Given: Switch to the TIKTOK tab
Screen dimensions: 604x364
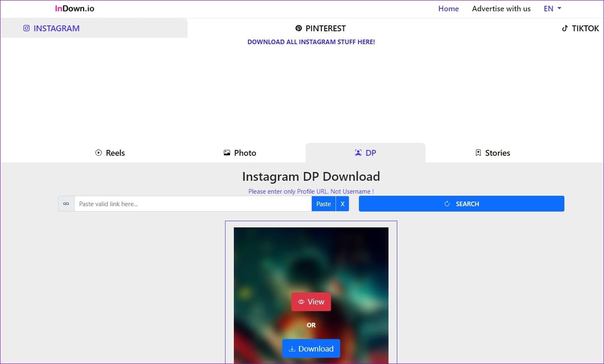Looking at the screenshot, I should point(580,28).
